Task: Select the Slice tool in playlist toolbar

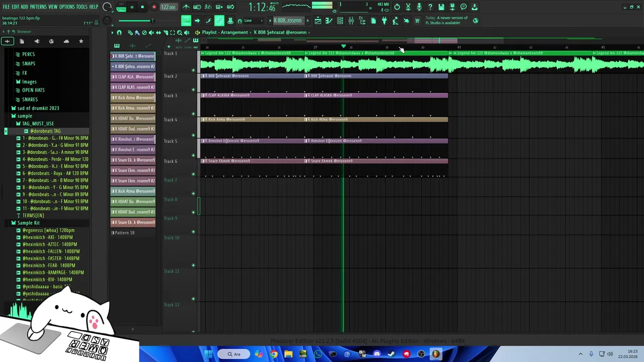Action: [166, 32]
